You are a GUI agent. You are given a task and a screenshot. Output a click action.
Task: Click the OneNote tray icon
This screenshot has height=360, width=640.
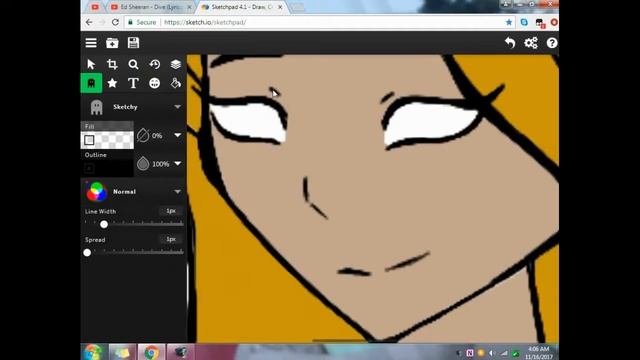click(x=470, y=353)
